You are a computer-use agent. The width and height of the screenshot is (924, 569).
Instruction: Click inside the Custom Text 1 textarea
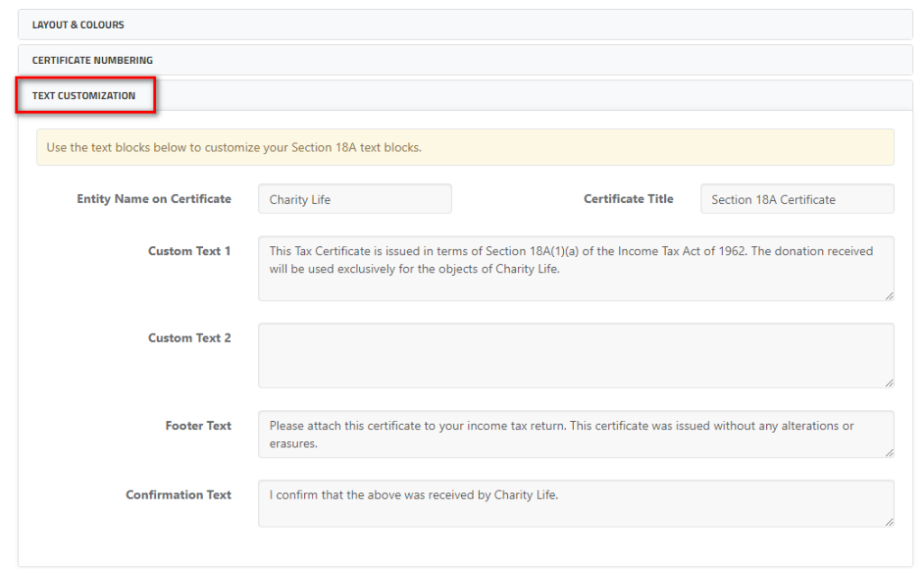tap(576, 269)
